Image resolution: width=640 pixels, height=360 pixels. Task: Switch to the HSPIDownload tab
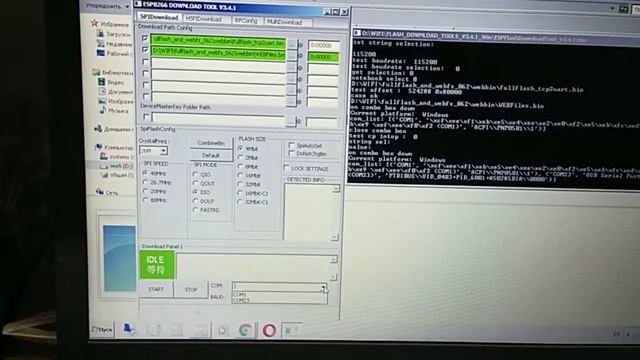204,19
